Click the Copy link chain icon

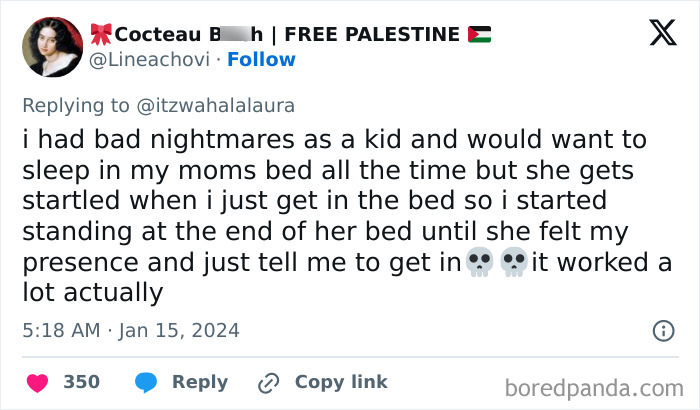pyautogui.click(x=268, y=383)
